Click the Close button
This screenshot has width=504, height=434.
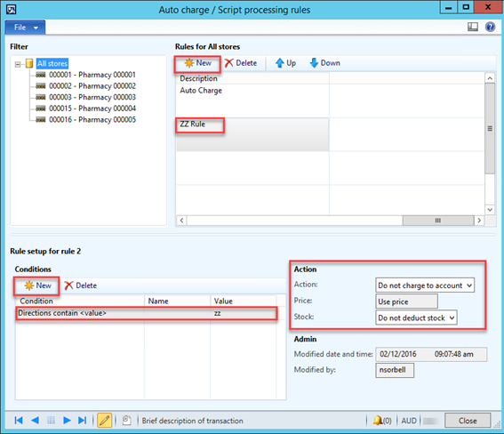[468, 421]
